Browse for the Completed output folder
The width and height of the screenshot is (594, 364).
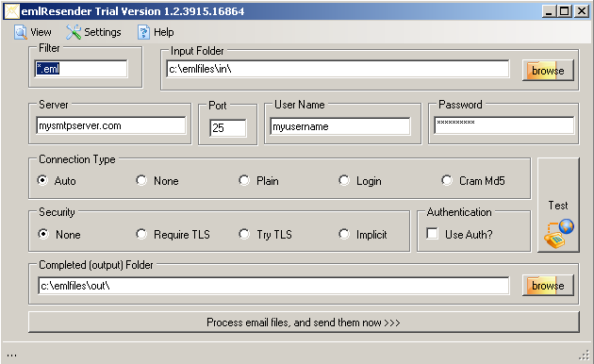pos(548,285)
